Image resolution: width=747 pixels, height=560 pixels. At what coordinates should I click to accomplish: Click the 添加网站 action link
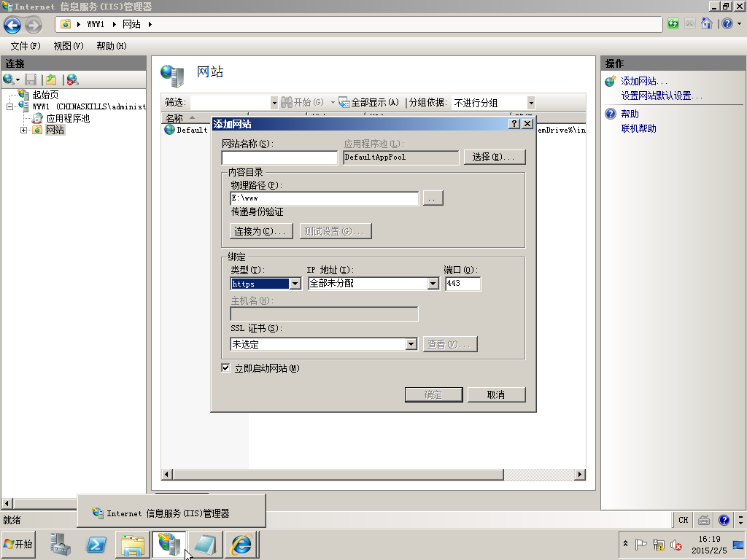(x=643, y=81)
